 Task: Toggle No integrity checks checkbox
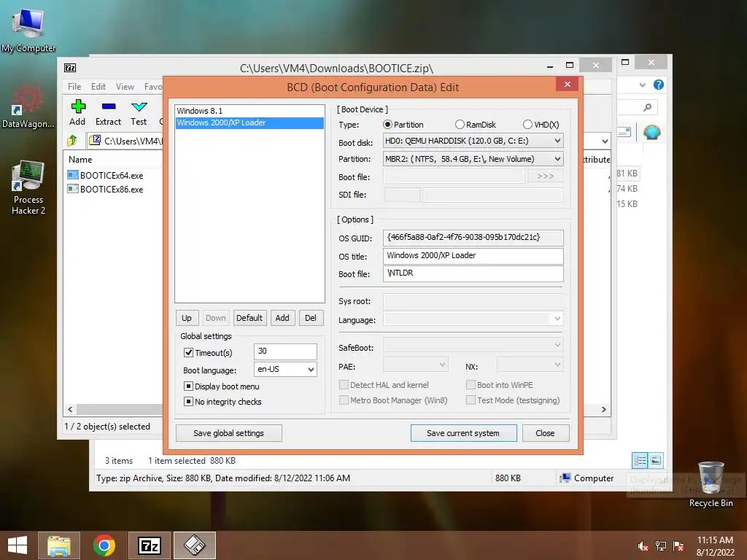coord(189,402)
